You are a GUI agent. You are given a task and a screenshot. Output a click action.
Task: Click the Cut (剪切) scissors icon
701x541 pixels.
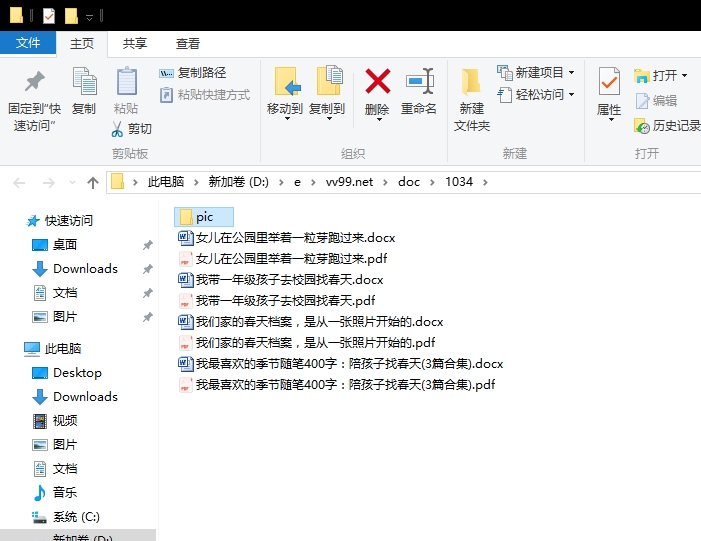click(117, 129)
